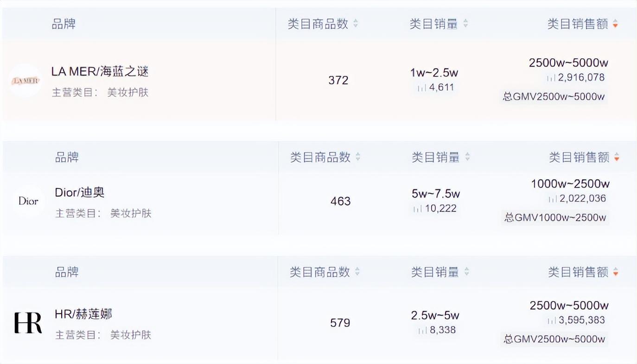The width and height of the screenshot is (637, 364).
Task: Click chart icon beside Dior revenue 2,022,036
Action: pyautogui.click(x=552, y=199)
